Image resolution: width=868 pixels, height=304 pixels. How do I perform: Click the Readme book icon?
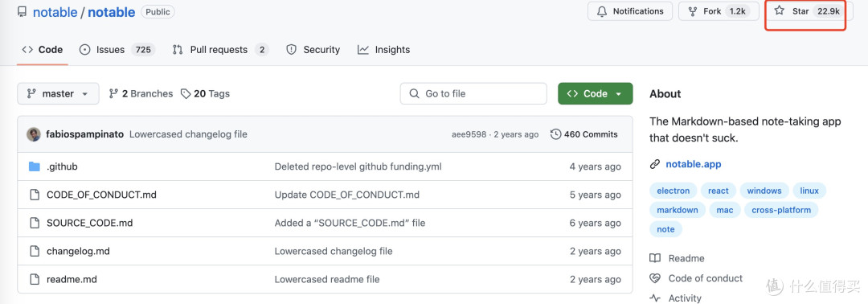[655, 258]
